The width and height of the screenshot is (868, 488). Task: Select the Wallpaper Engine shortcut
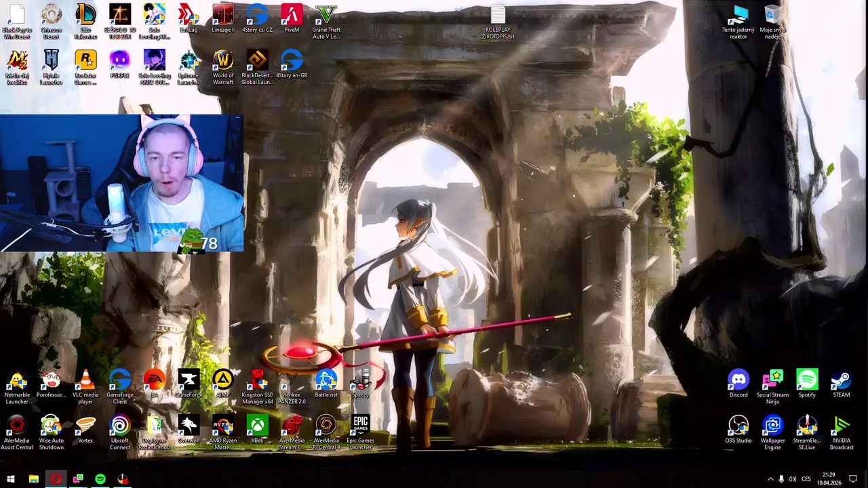[x=773, y=432]
